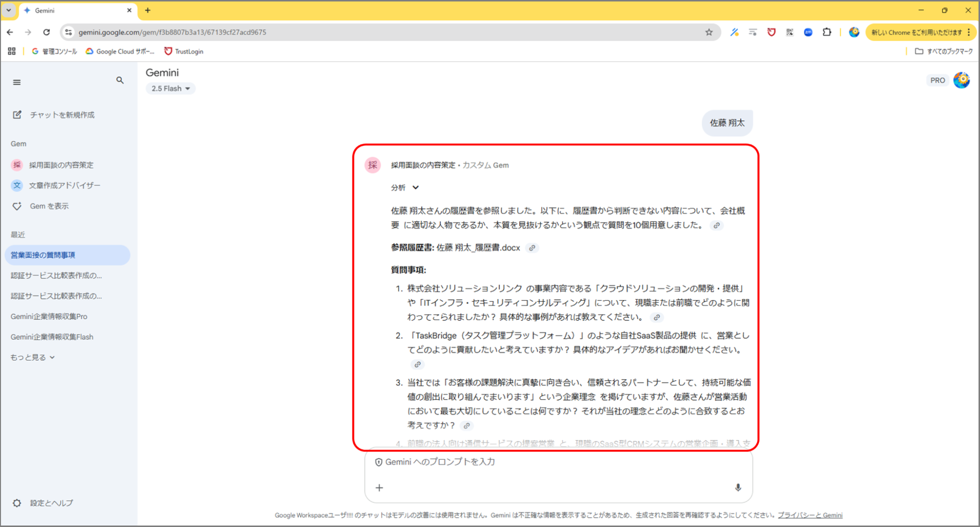Click the QR code extension icon

coord(790,32)
